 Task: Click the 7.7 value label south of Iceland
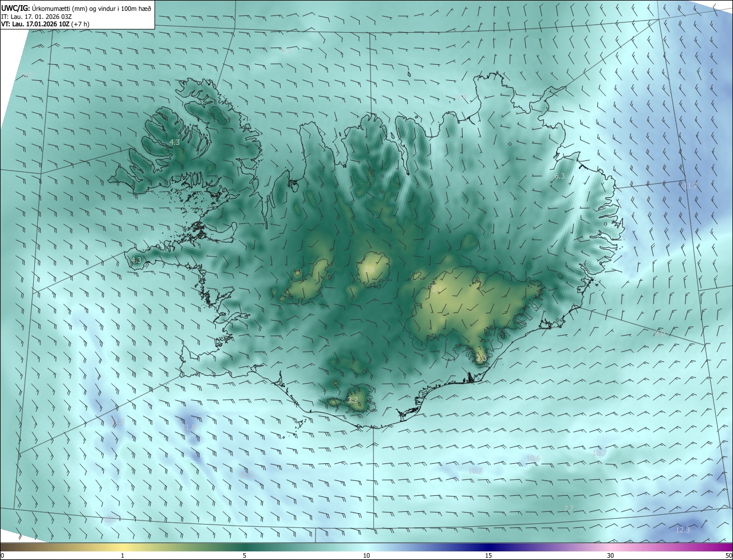coord(569,508)
